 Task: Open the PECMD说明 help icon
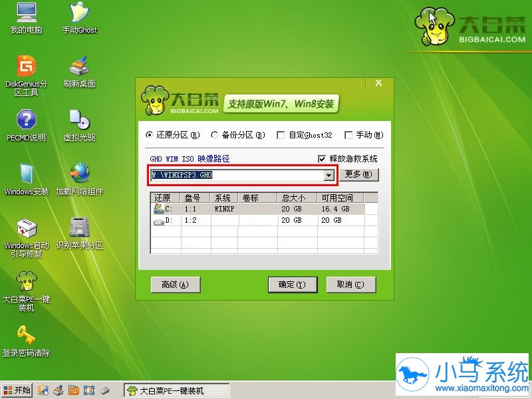click(x=26, y=126)
